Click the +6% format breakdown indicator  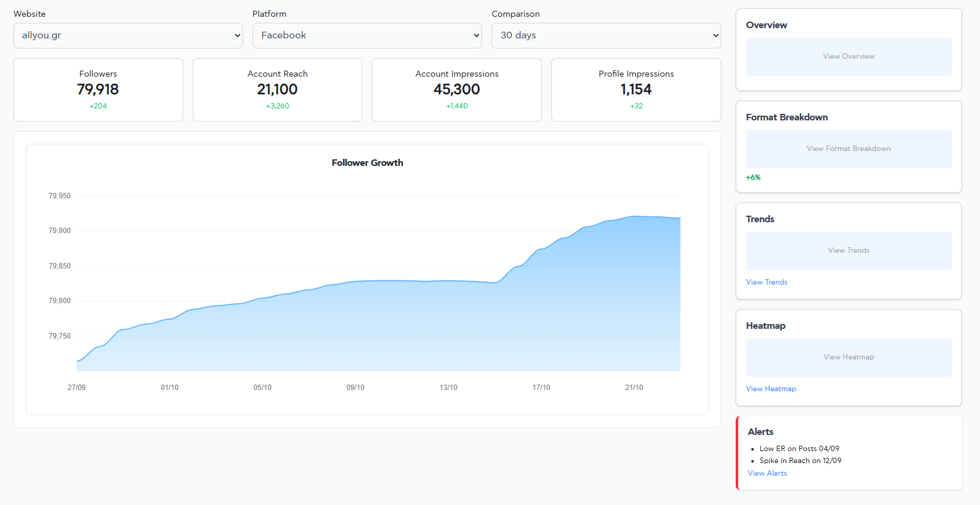pyautogui.click(x=753, y=177)
